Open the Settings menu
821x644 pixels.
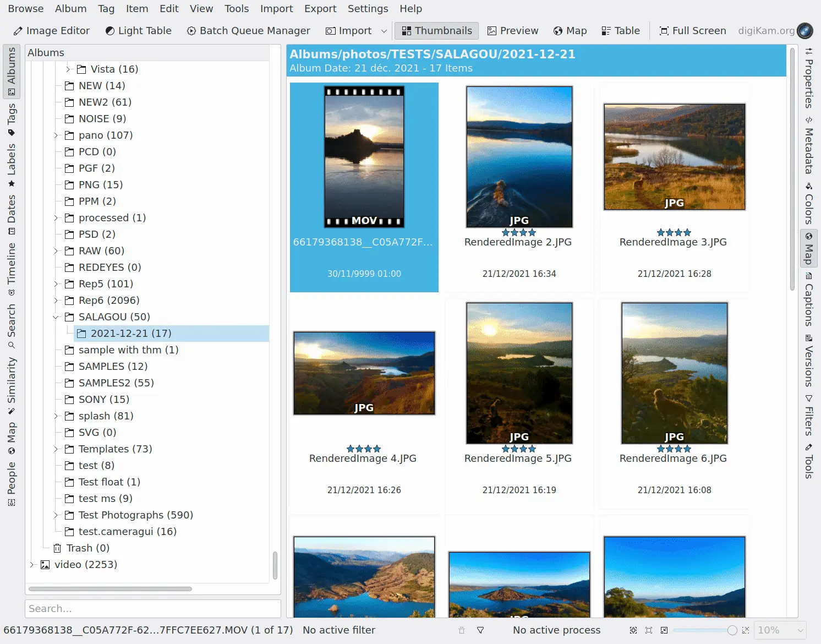tap(368, 9)
